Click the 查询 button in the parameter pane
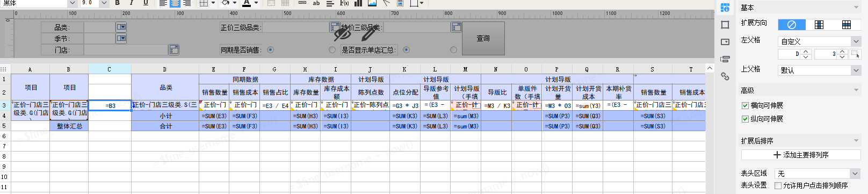This screenshot has width=868, height=194. click(x=483, y=38)
